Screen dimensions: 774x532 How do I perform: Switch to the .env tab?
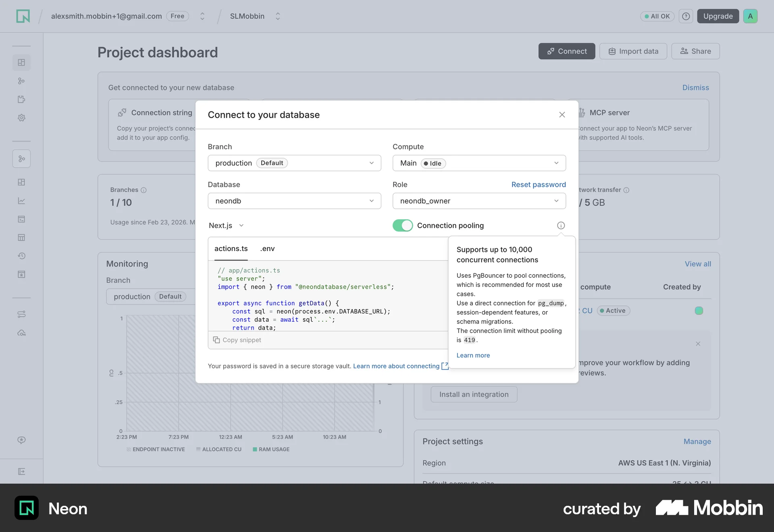point(267,249)
